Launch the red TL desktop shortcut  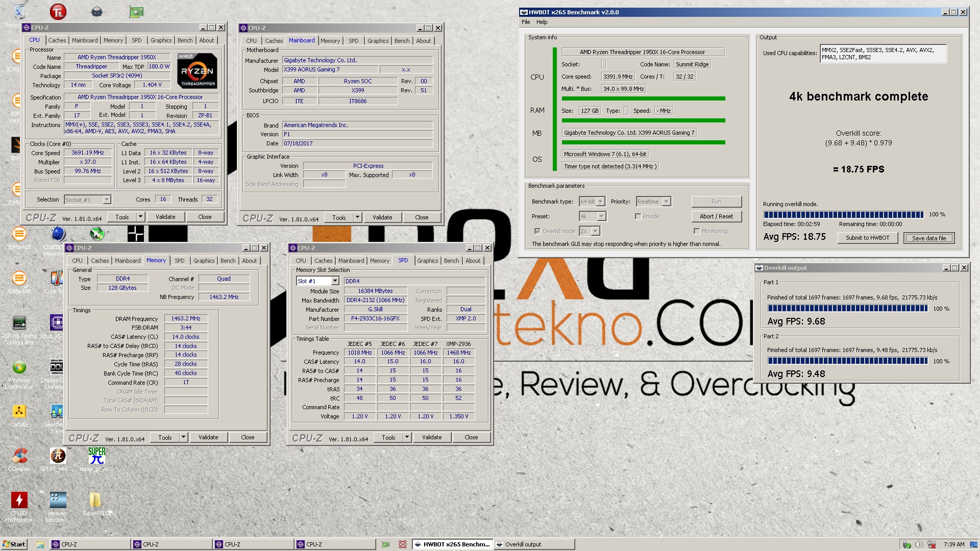(58, 12)
